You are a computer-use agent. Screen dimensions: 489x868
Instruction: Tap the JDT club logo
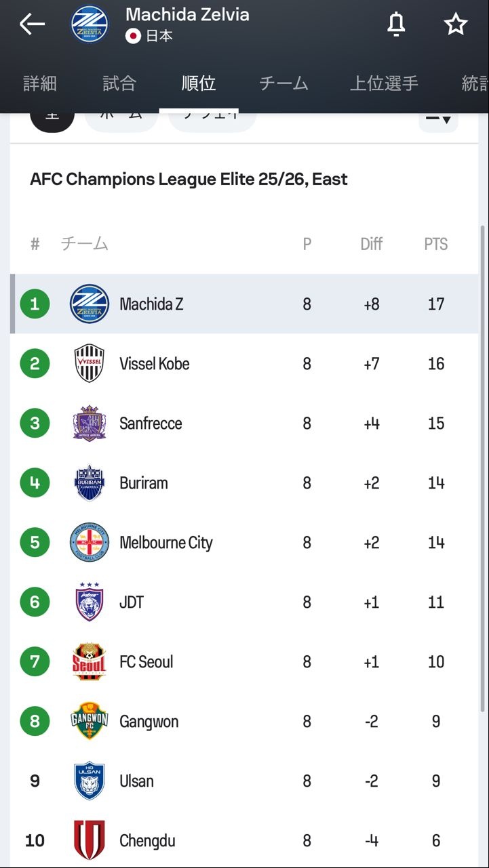click(x=90, y=602)
